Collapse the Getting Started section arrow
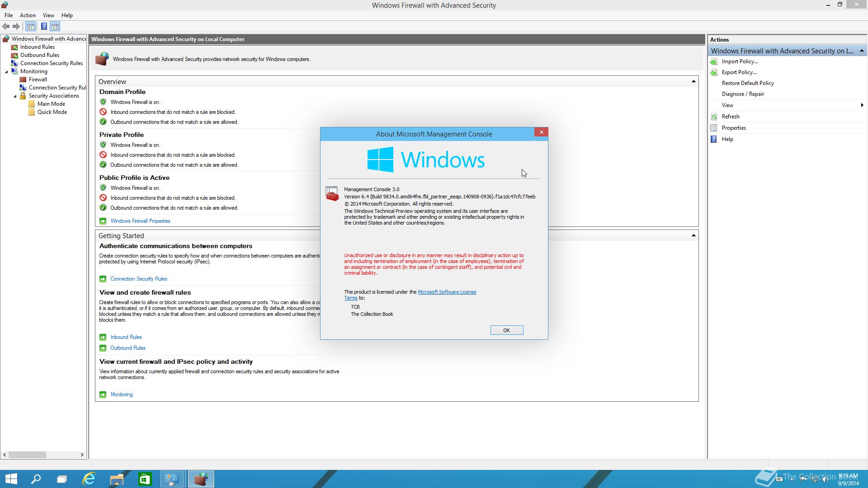Screen dimensions: 868x488 pyautogui.click(x=693, y=235)
